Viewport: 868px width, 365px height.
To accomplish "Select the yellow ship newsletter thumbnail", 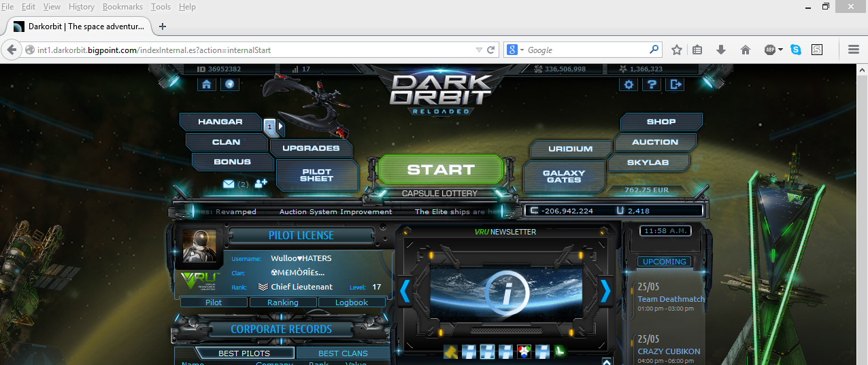I will (450, 351).
